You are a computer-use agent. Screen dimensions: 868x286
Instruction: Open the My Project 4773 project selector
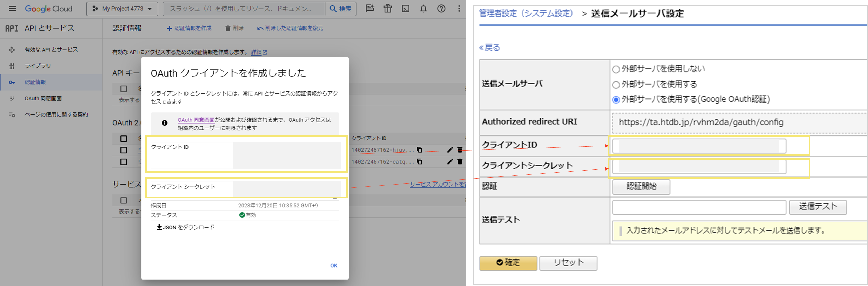122,8
